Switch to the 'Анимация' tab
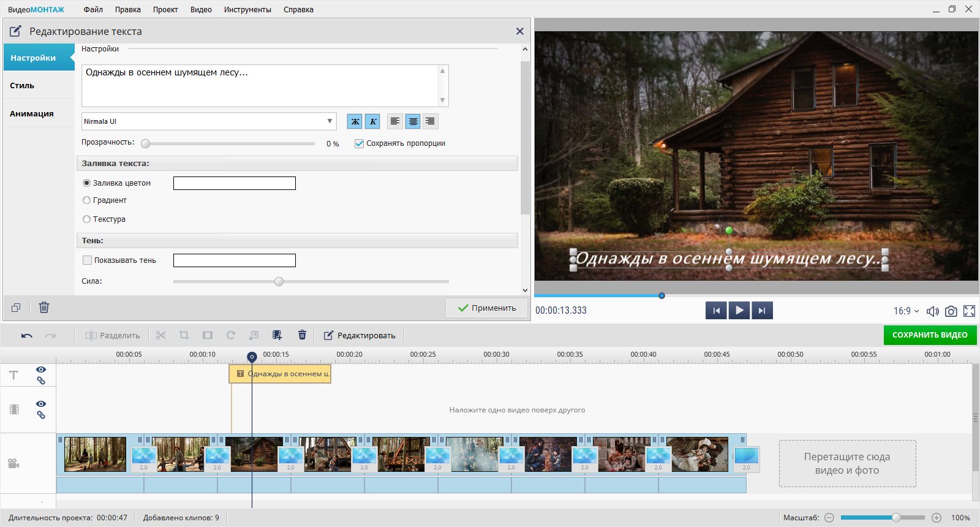Image resolution: width=980 pixels, height=527 pixels. (32, 114)
